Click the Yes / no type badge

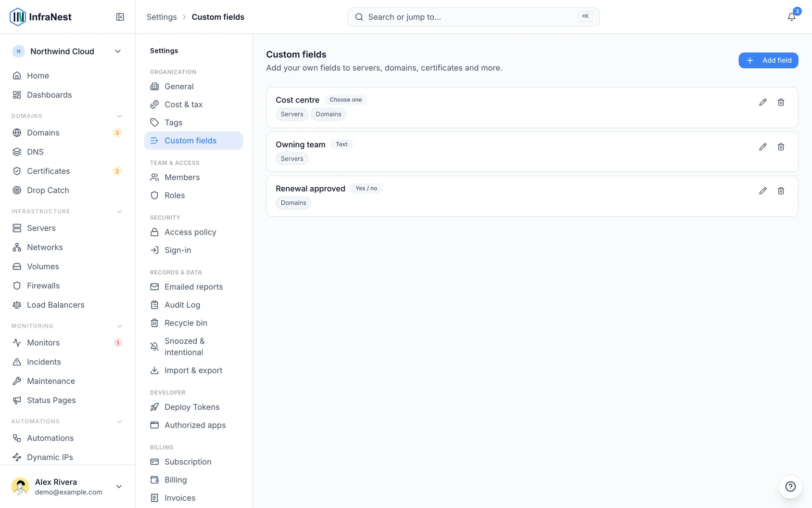coord(366,188)
